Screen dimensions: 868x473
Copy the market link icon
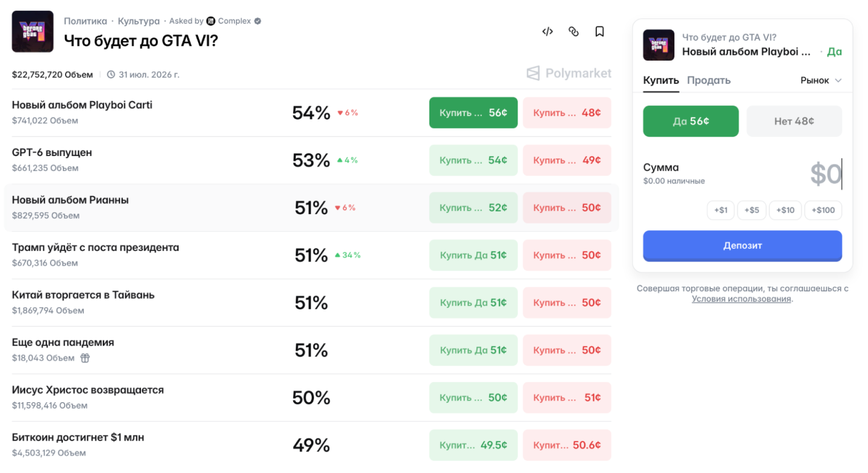573,31
